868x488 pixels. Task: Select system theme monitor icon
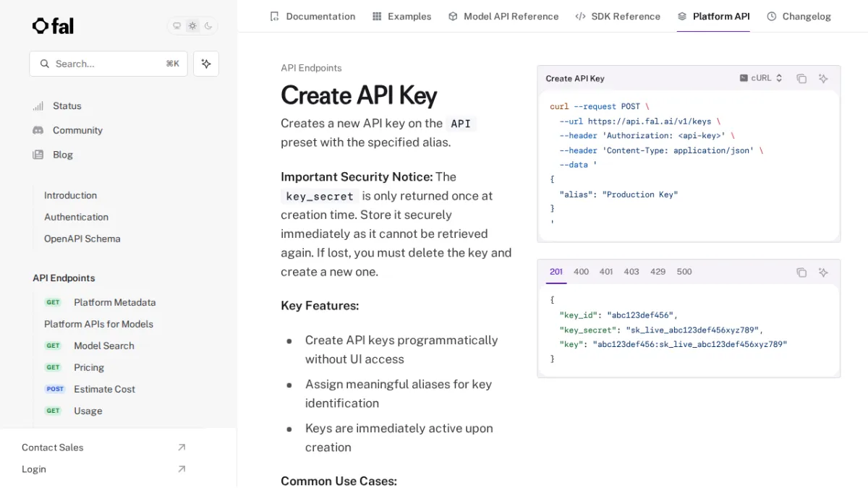[x=176, y=26]
